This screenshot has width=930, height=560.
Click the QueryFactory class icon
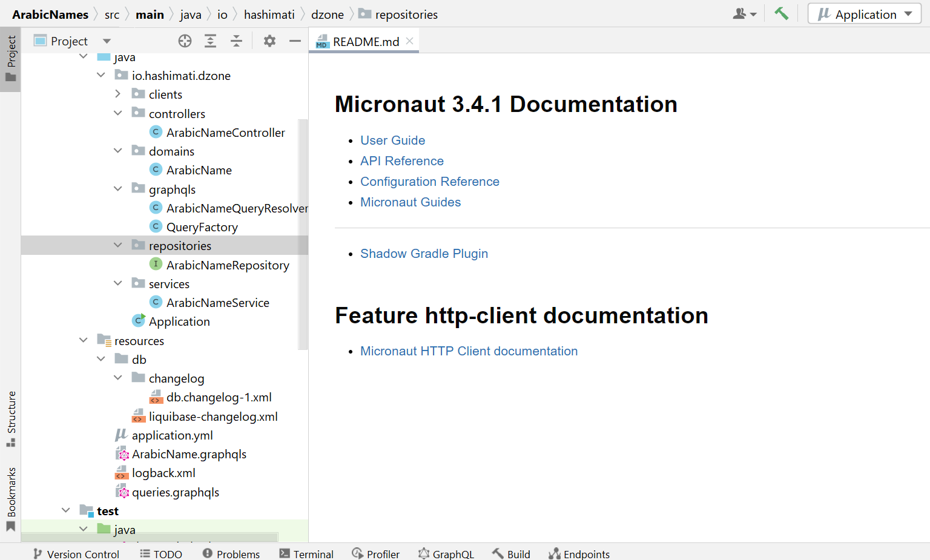(x=156, y=226)
